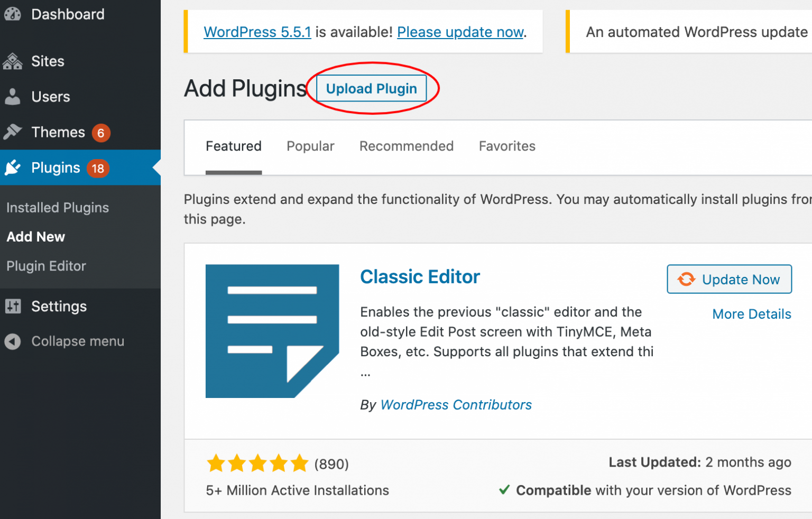Click the Plugins plug icon

point(13,168)
